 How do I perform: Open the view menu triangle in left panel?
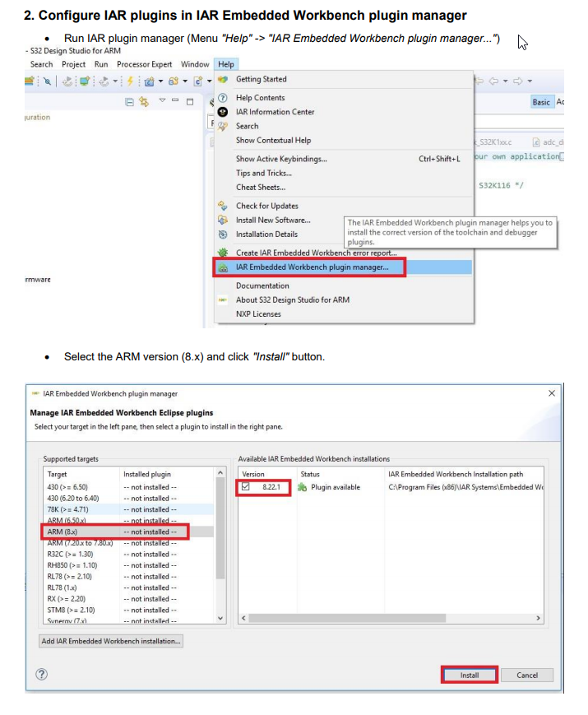162,100
